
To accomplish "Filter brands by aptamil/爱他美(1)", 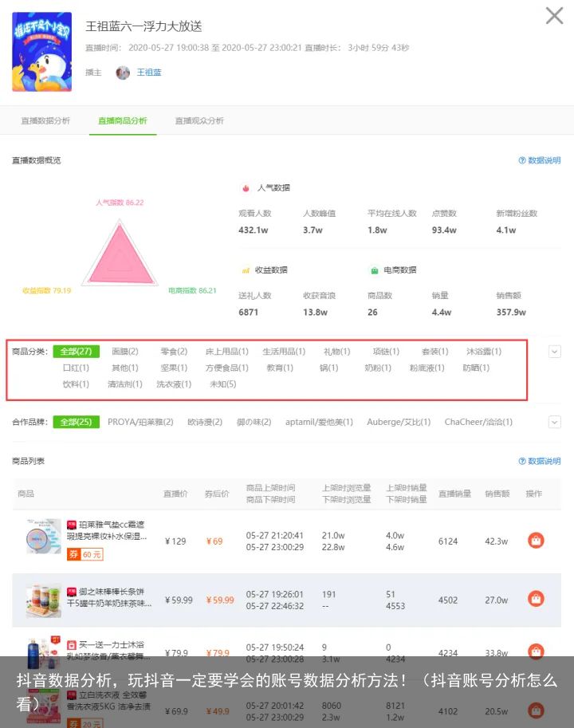I will pos(319,422).
